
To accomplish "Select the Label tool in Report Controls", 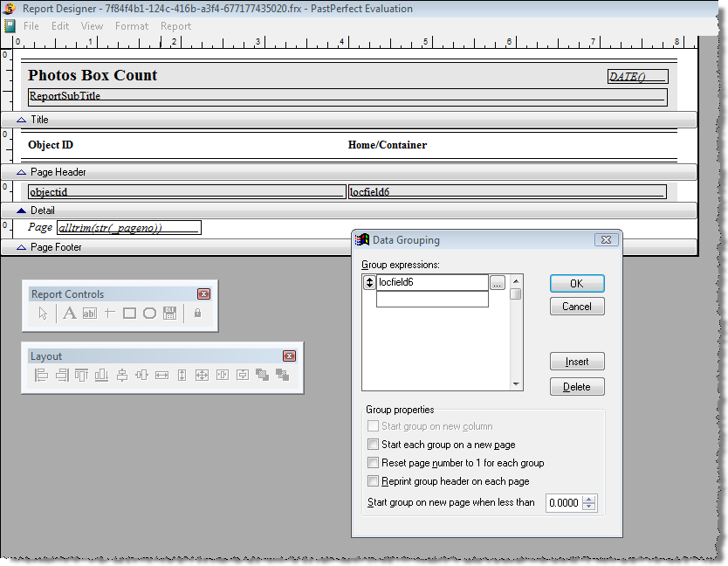I will pyautogui.click(x=70, y=313).
